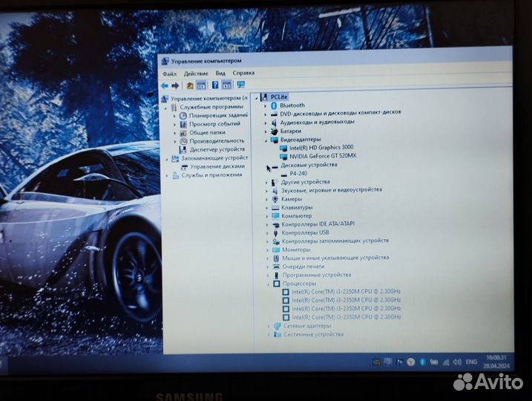Screen dimensions: 532x401
Task: Select Другие устройства category
Action: click(x=305, y=182)
